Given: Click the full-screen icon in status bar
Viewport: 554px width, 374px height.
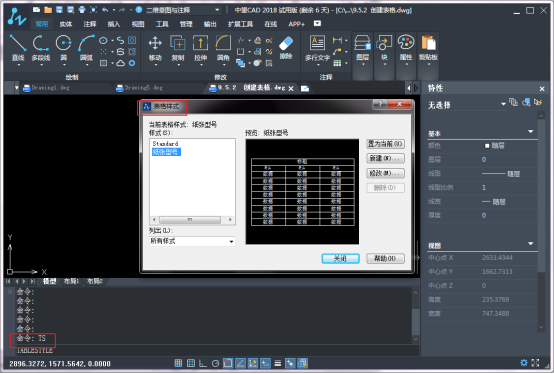Looking at the screenshot, I should (x=535, y=363).
